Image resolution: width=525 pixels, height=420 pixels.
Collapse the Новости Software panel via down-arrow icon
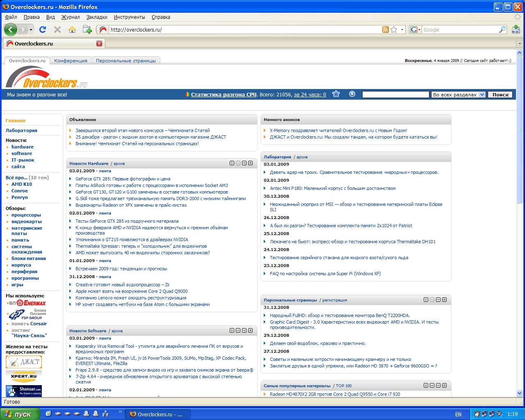pyautogui.click(x=244, y=331)
